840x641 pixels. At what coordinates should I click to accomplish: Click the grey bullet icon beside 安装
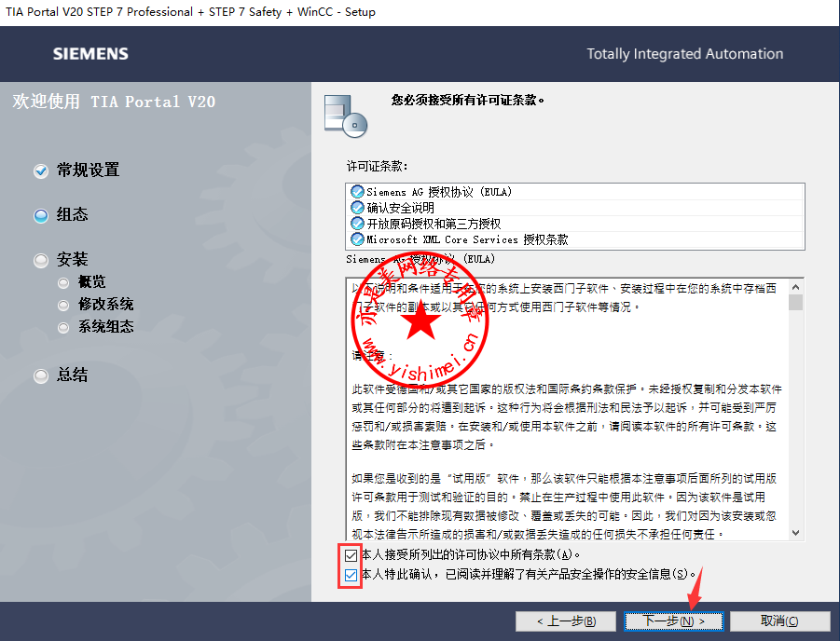pos(41,261)
